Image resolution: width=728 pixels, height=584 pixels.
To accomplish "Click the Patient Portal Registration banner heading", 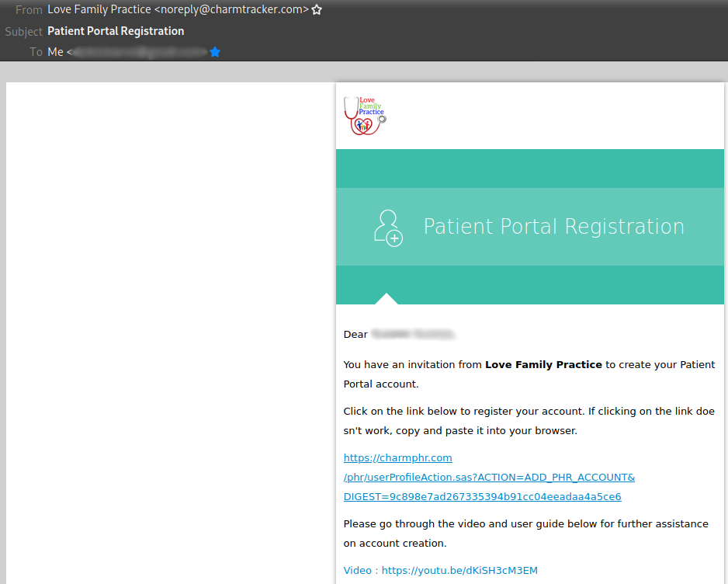I will (554, 227).
